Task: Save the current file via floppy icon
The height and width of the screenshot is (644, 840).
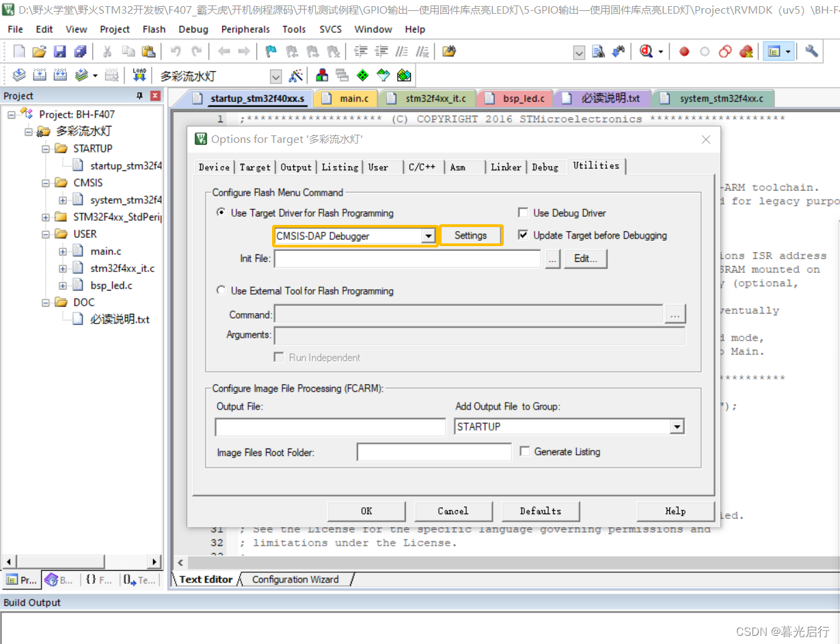Action: [60, 51]
